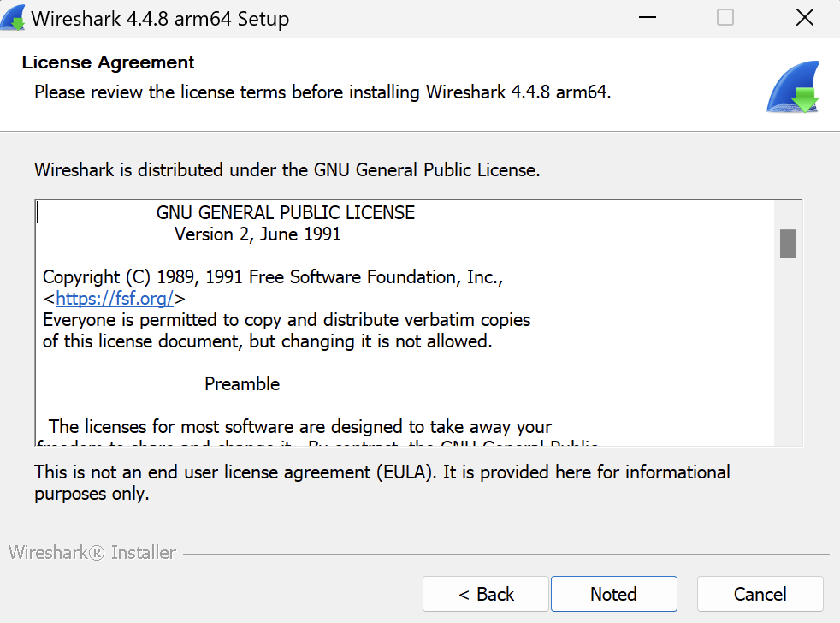This screenshot has height=623, width=840.
Task: Click the Free Software Foundation copyright line
Action: 273,277
